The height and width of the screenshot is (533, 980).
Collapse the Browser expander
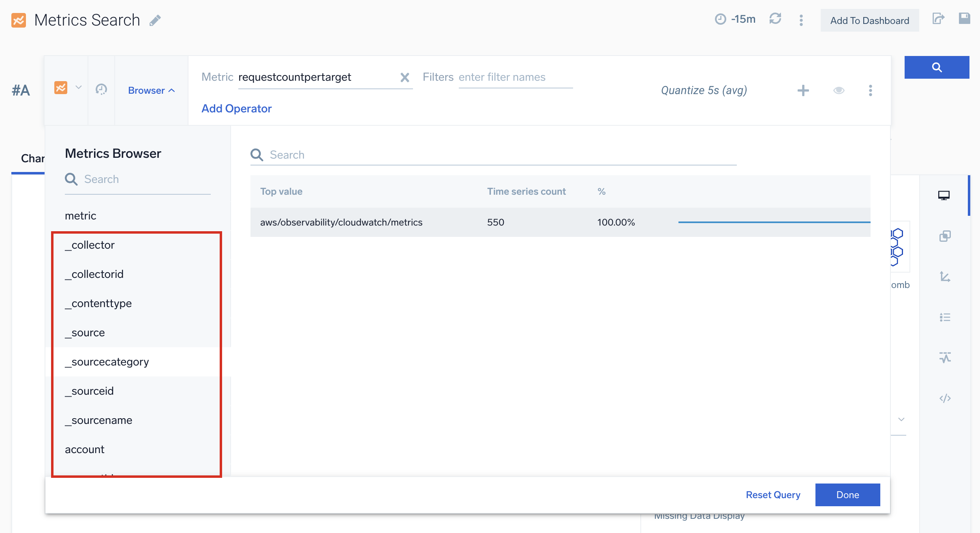tap(151, 90)
